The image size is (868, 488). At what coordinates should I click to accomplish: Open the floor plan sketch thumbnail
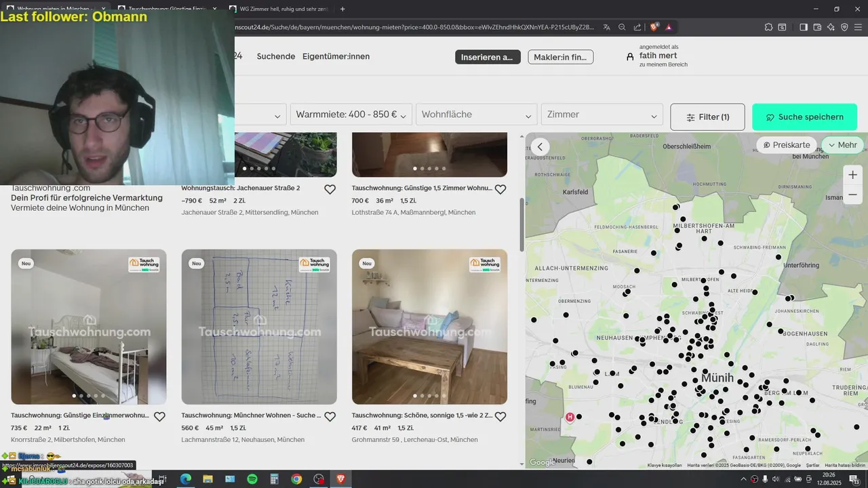click(x=259, y=327)
